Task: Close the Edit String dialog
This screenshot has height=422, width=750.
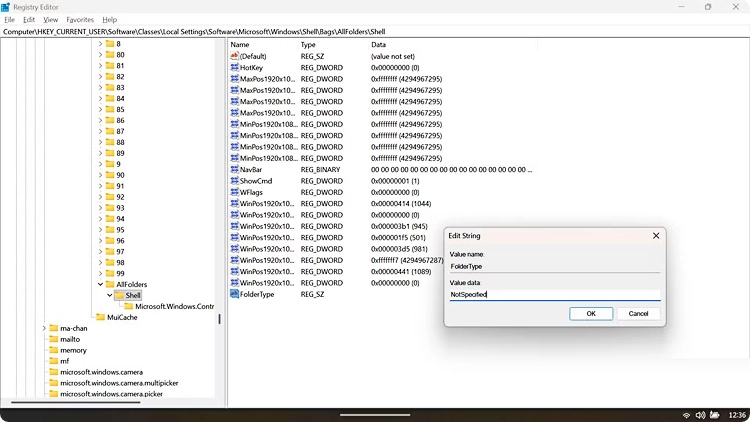Action: [656, 235]
